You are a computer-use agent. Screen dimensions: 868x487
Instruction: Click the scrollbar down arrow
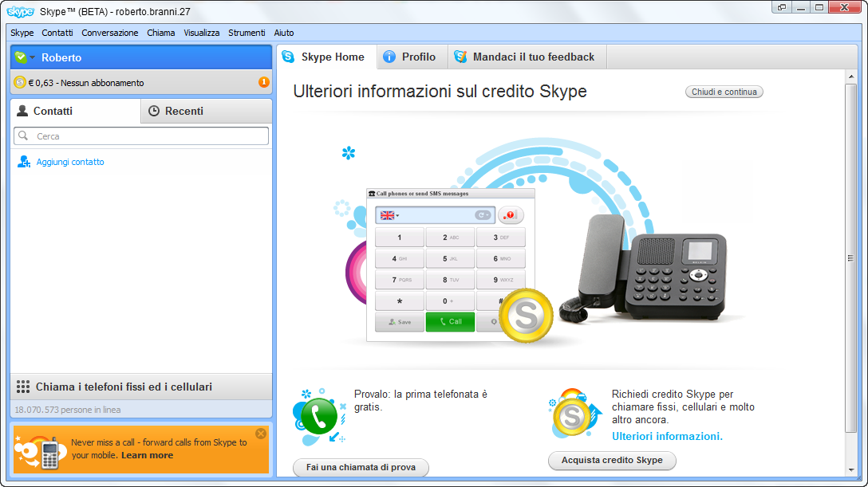pyautogui.click(x=850, y=470)
